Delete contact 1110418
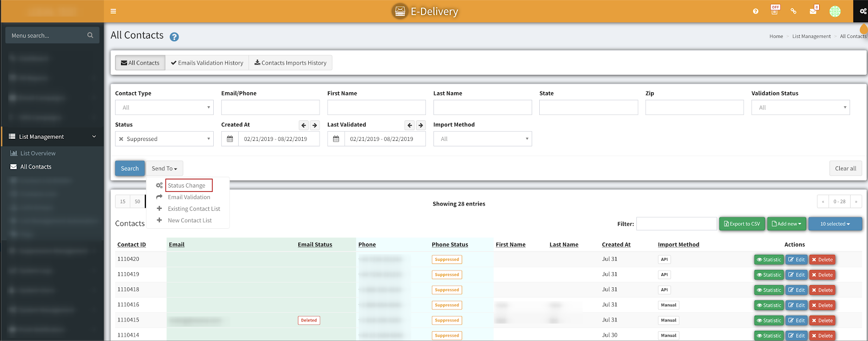The image size is (868, 341). click(x=822, y=290)
